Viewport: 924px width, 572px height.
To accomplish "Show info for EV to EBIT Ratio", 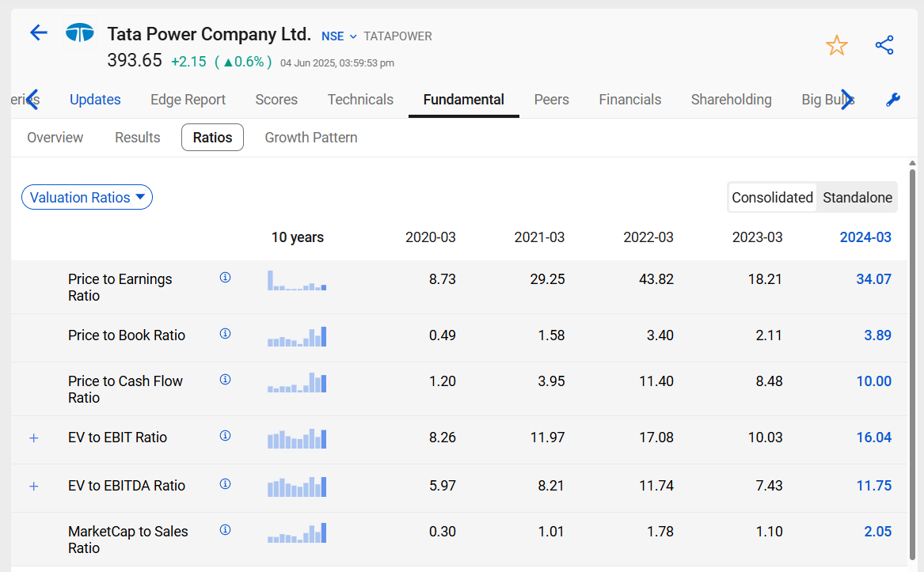I will tap(225, 435).
